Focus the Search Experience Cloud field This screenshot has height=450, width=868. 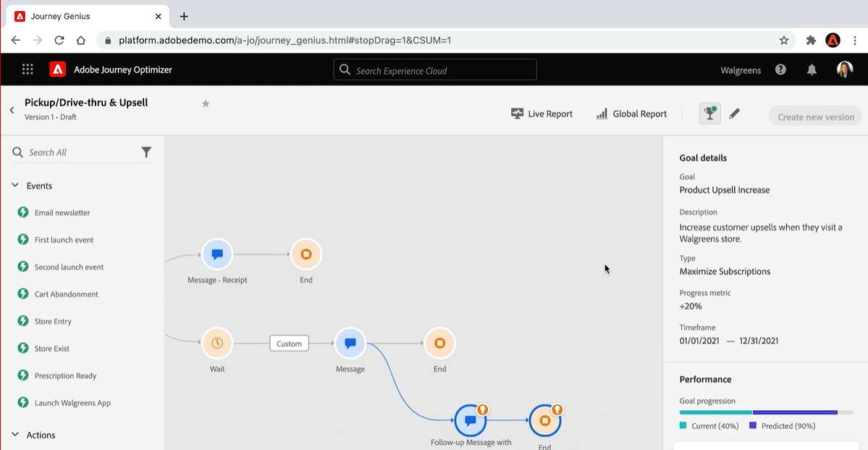(435, 70)
